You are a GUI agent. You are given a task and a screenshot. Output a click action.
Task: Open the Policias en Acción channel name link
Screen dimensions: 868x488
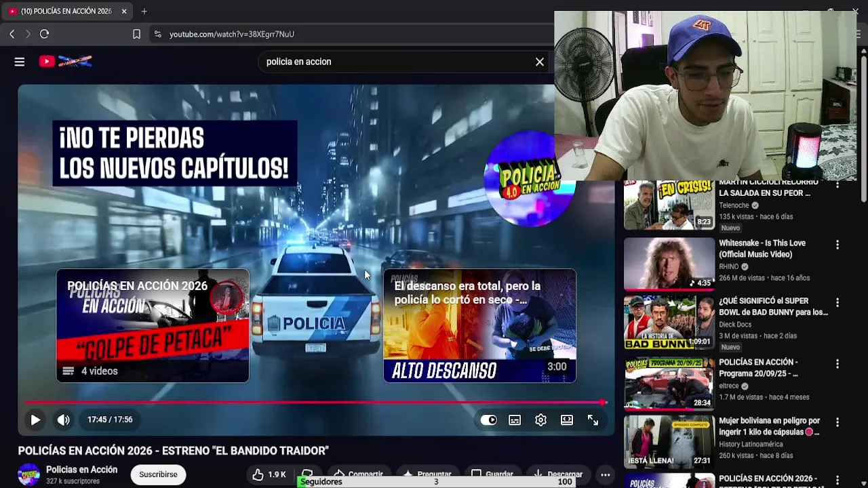pyautogui.click(x=81, y=470)
